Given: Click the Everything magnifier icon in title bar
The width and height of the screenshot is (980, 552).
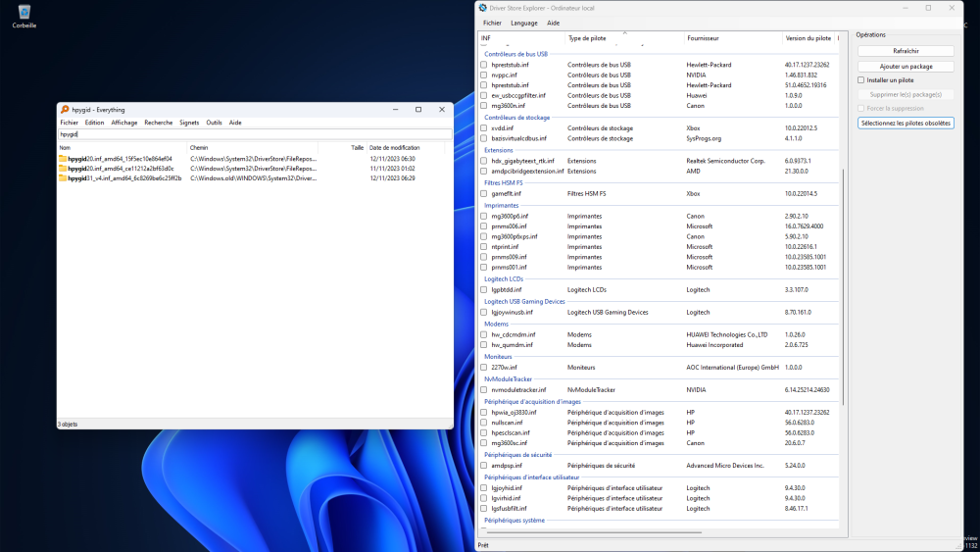Looking at the screenshot, I should [x=64, y=110].
